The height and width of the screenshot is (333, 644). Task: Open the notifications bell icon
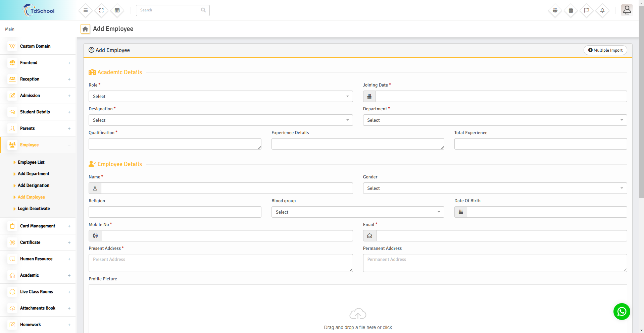tap(602, 10)
